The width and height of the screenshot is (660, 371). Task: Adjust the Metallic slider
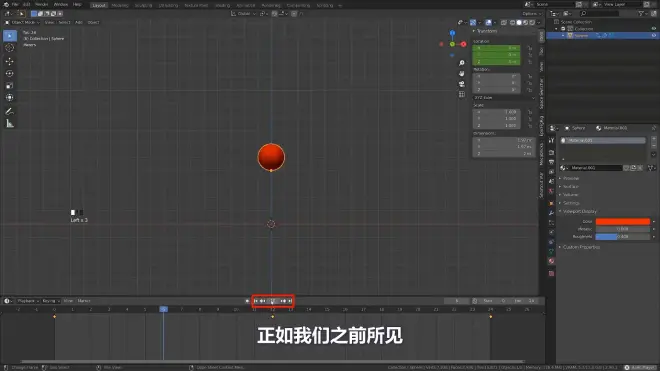[x=623, y=229]
